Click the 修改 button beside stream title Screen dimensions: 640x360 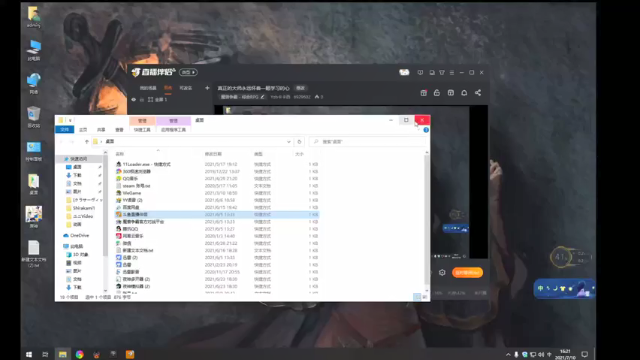pyautogui.click(x=300, y=88)
